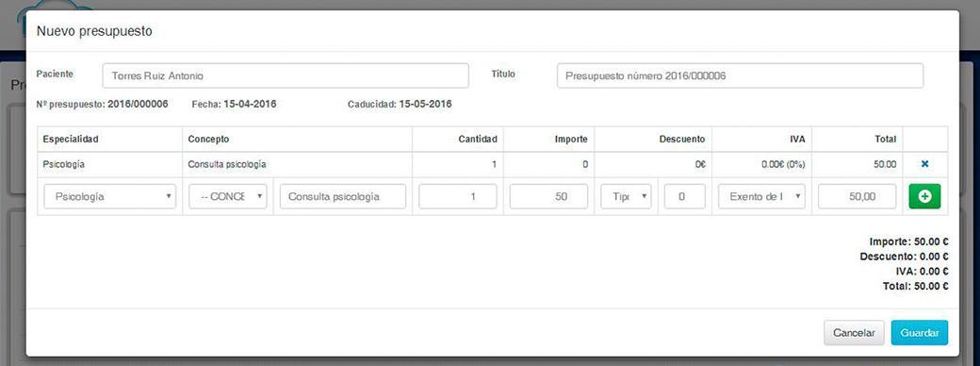
Task: Click the Nº presupuesto 2016/000006 text
Action: coord(103,104)
